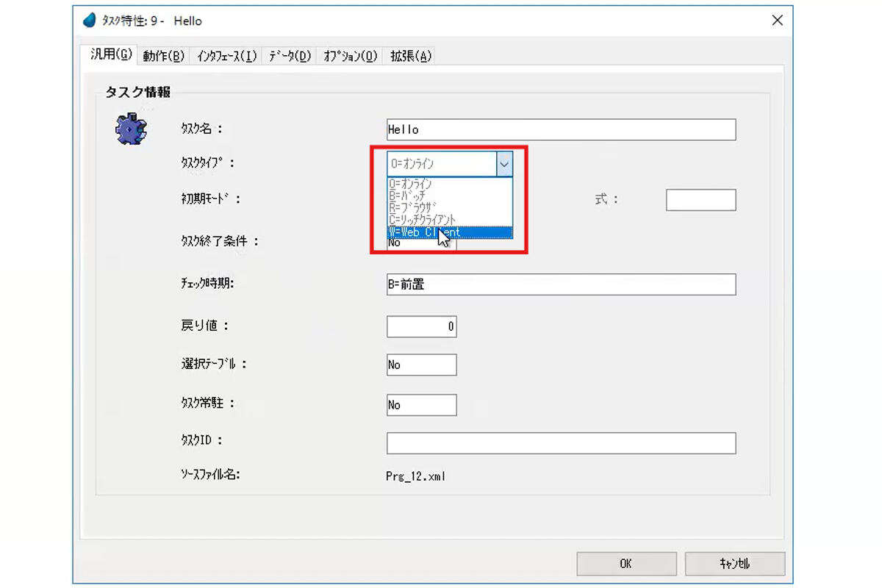Choose C=リッチクライアント from the list
Screen dimensions: 882x588
[x=449, y=219]
